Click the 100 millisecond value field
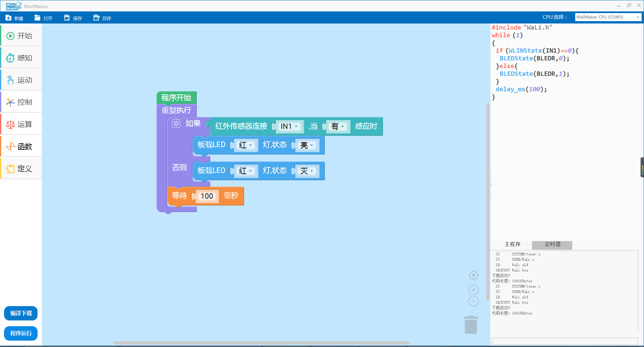This screenshot has height=347, width=644. [207, 196]
